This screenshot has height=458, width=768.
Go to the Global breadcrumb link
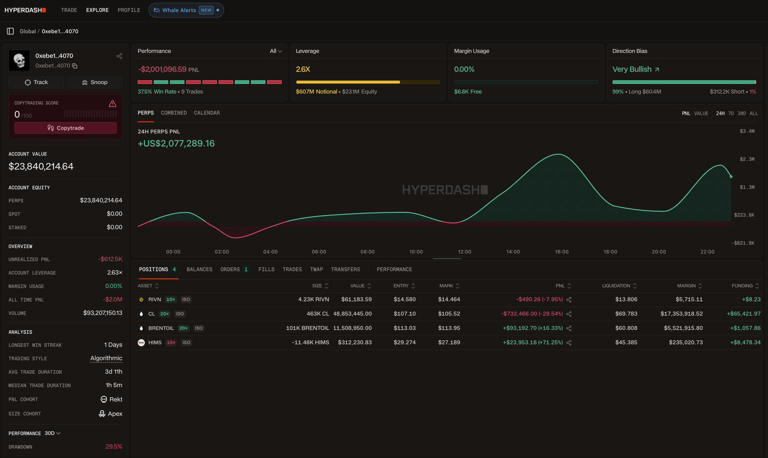click(27, 31)
